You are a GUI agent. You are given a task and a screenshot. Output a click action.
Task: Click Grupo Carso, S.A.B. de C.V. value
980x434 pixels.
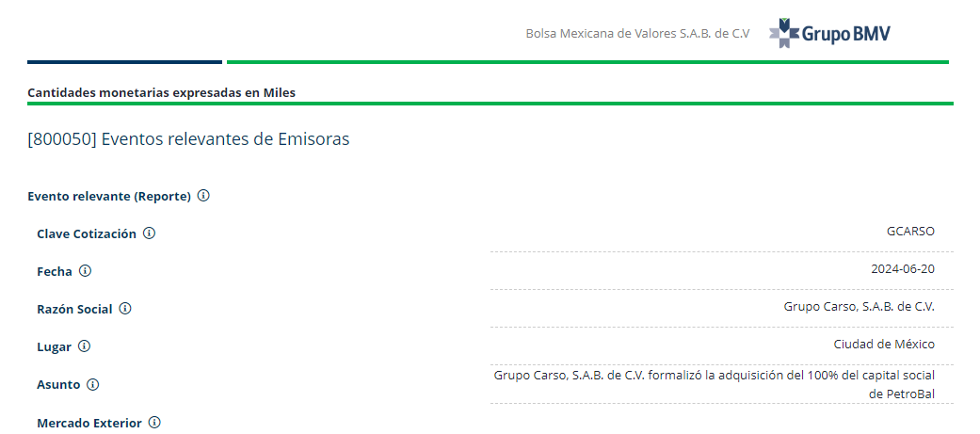point(860,306)
